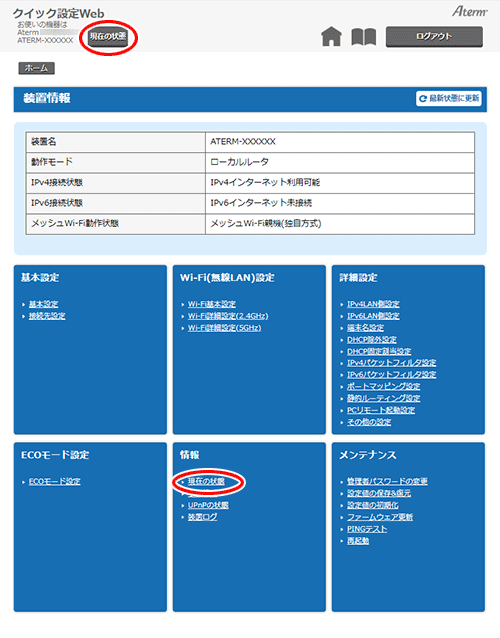
Task: Click the Aterm logo at top right
Action: tap(469, 11)
